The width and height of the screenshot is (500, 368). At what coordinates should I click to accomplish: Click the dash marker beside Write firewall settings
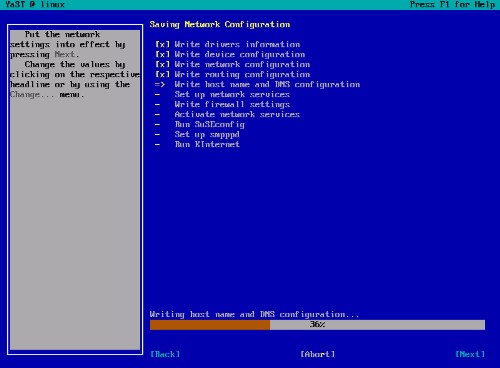(157, 104)
